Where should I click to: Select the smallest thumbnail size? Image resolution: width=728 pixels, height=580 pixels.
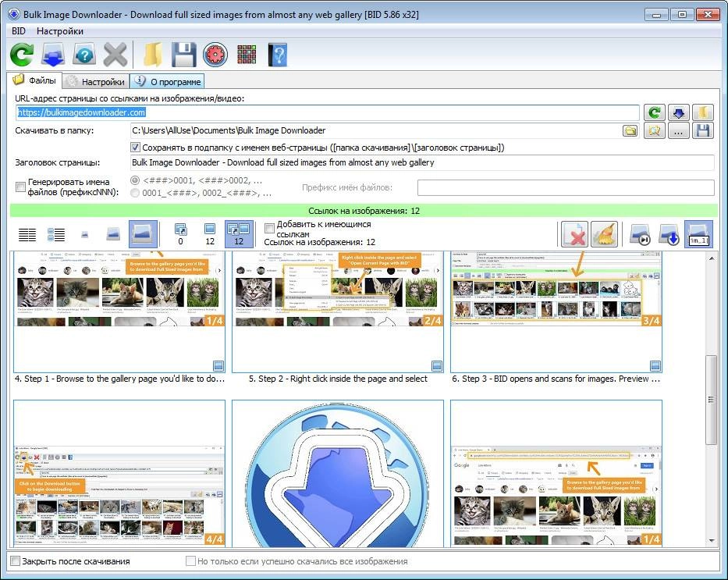84,234
